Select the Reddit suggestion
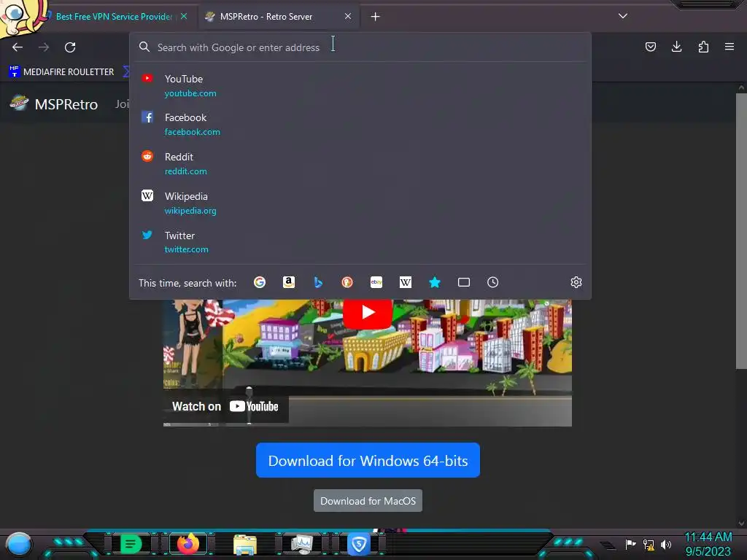The image size is (747, 560). [360, 163]
